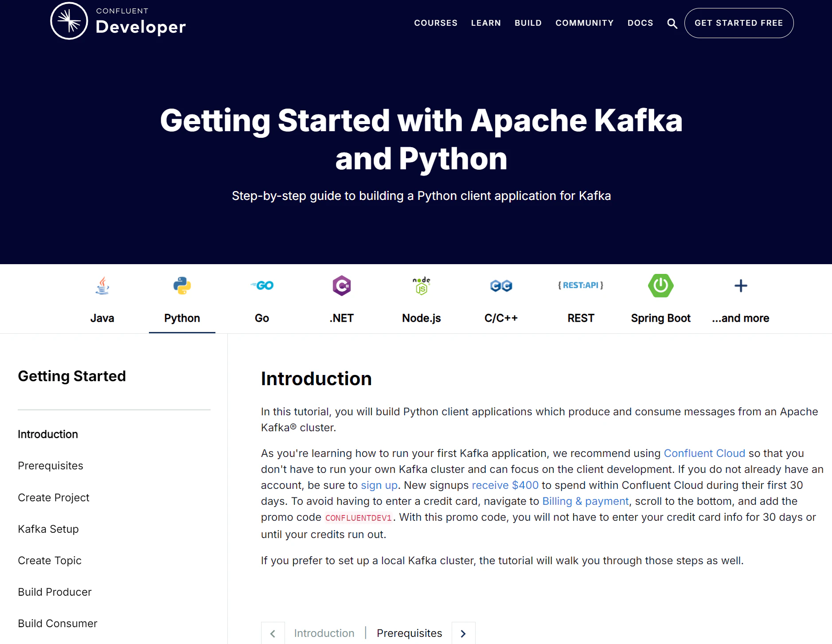Select Introduction in the sidebar
Screen dimensions: 832x644
[x=48, y=434]
